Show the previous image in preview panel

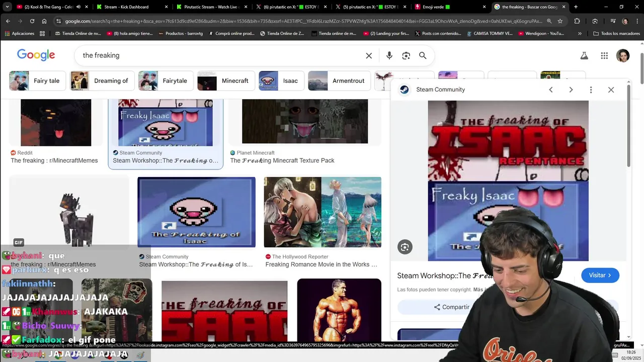coord(551,89)
